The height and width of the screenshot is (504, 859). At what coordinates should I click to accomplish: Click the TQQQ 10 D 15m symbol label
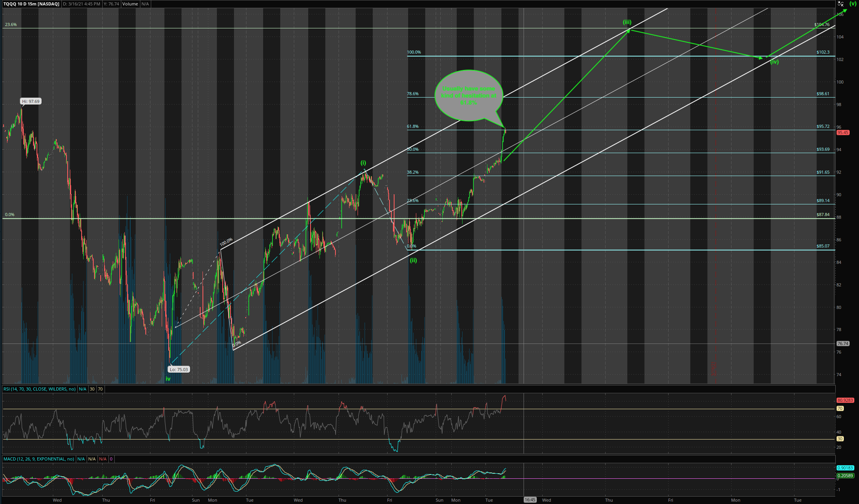point(31,4)
